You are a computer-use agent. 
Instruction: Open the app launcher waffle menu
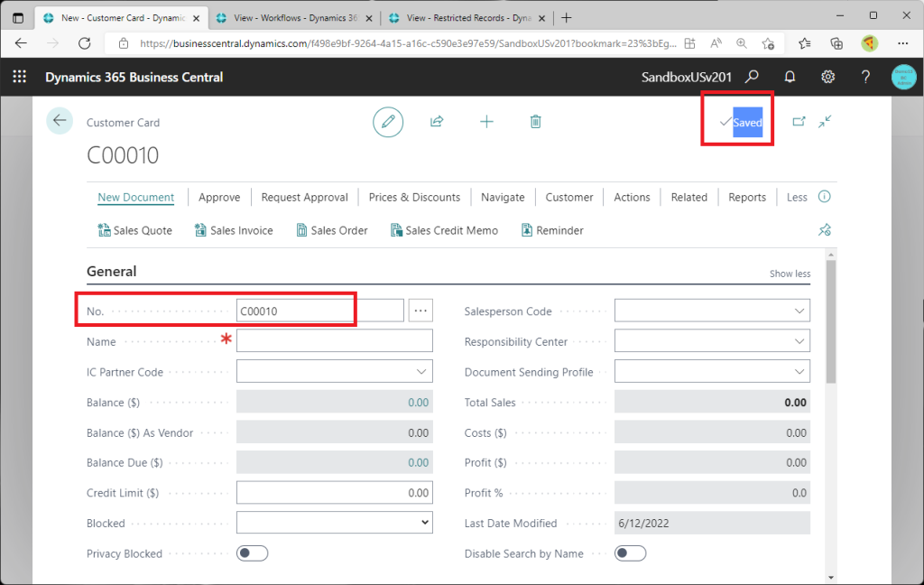pos(20,77)
